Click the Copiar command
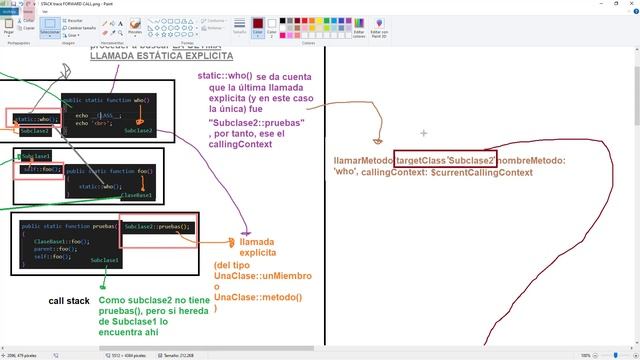The width and height of the screenshot is (640, 360). [26, 28]
